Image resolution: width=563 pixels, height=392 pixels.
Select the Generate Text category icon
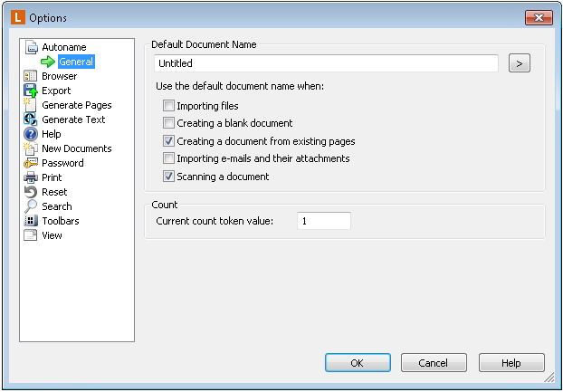[x=31, y=120]
